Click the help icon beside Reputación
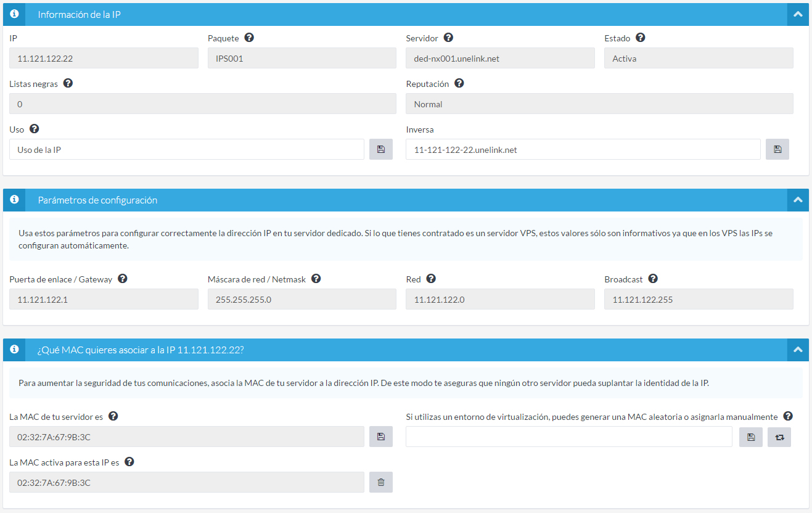Screen dimensions: 812x513 point(459,83)
